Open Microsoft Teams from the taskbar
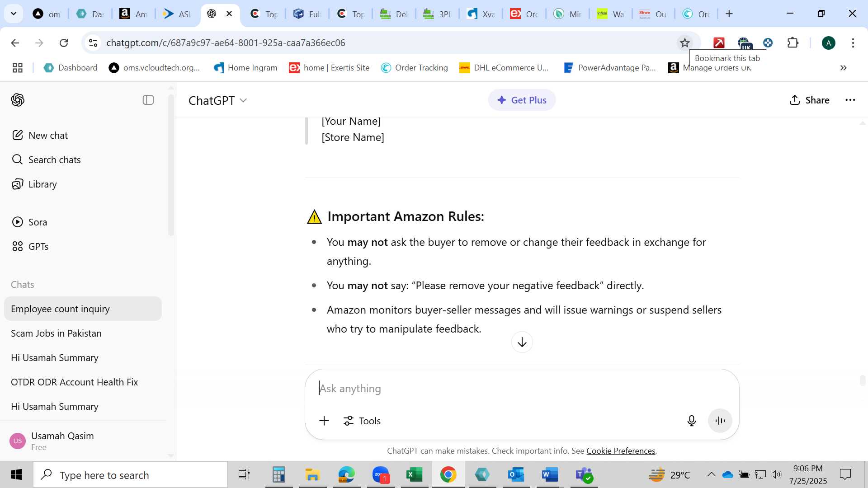 [x=584, y=475]
